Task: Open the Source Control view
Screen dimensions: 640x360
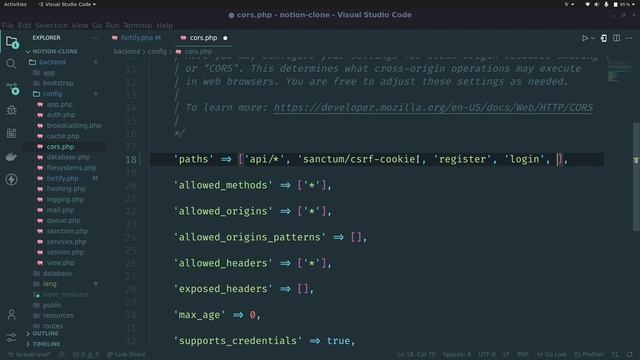Action: (12, 88)
